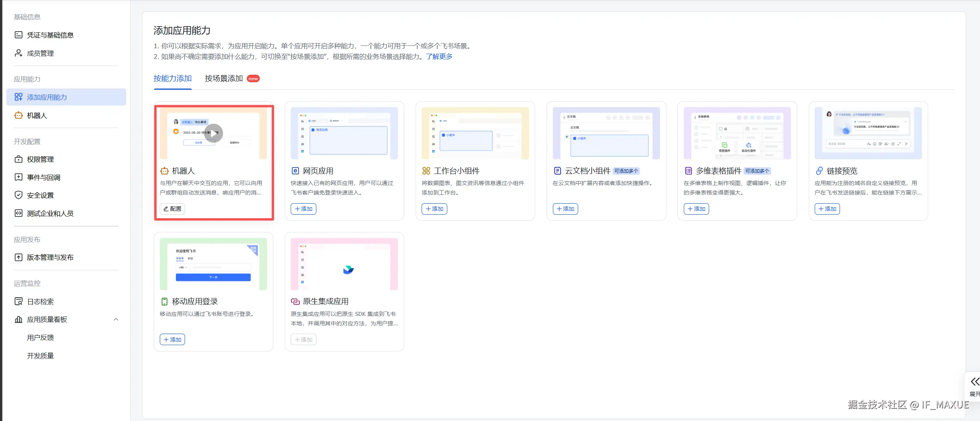Image resolution: width=980 pixels, height=421 pixels.
Task: Click the 云文档小组件 preview thumbnail
Action: [x=606, y=133]
